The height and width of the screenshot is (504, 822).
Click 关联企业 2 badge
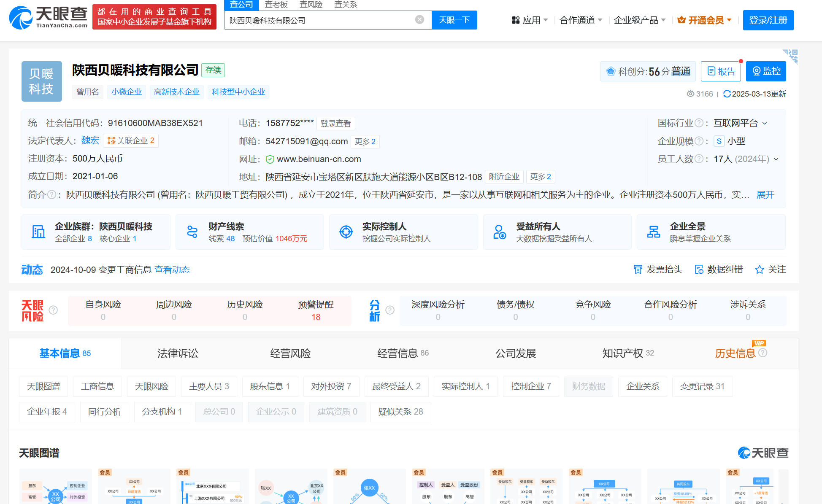coord(131,141)
